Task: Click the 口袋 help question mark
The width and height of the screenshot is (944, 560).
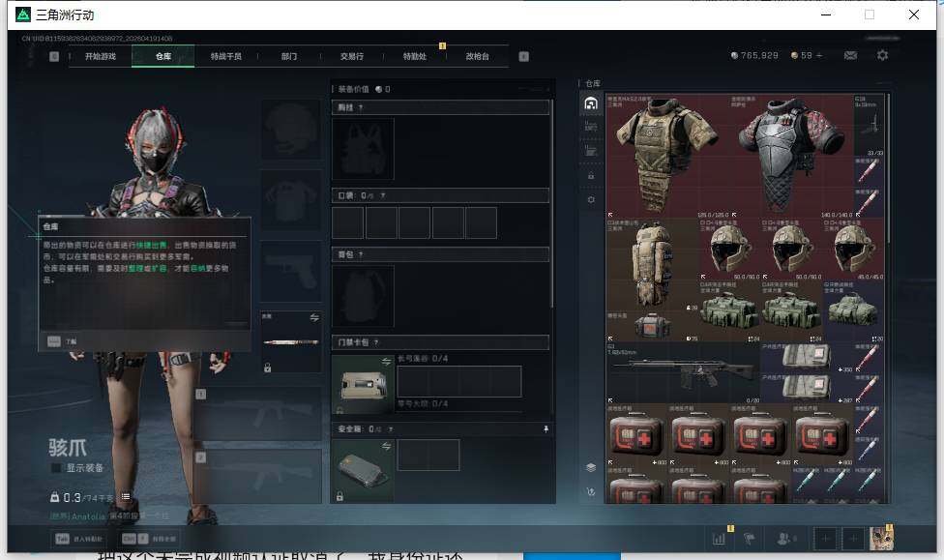Action: pyautogui.click(x=383, y=195)
